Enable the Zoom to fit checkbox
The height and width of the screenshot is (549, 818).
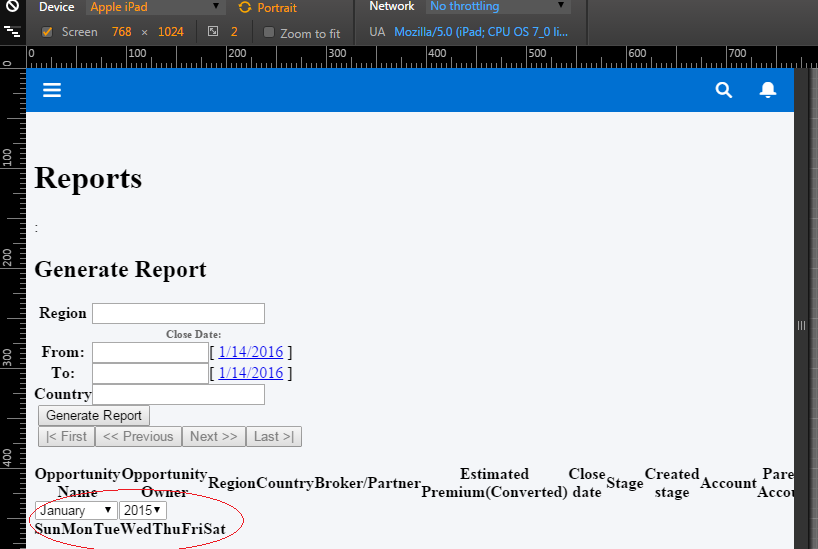(269, 32)
